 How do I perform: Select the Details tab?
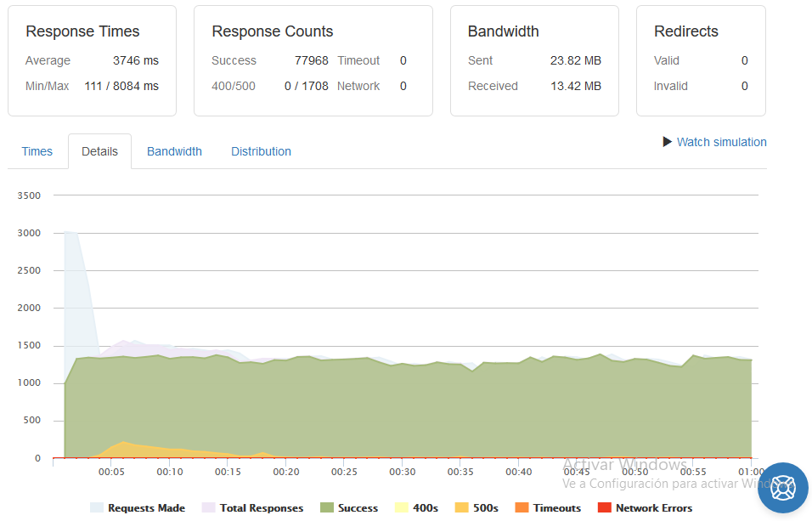coord(99,151)
